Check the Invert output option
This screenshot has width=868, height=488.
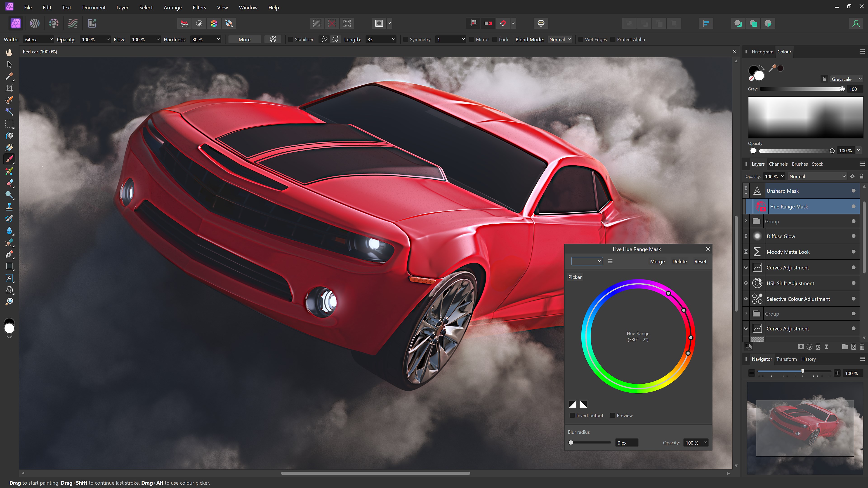[572, 415]
